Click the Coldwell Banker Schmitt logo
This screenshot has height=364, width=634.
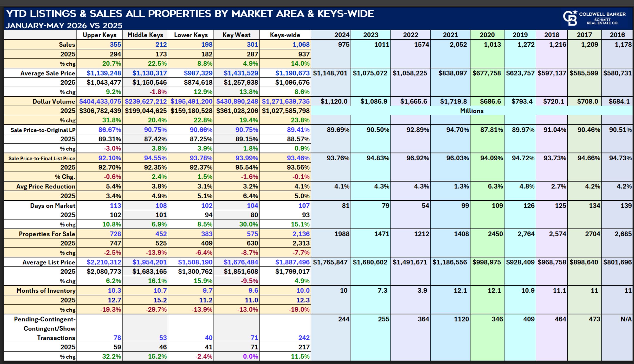pos(594,18)
